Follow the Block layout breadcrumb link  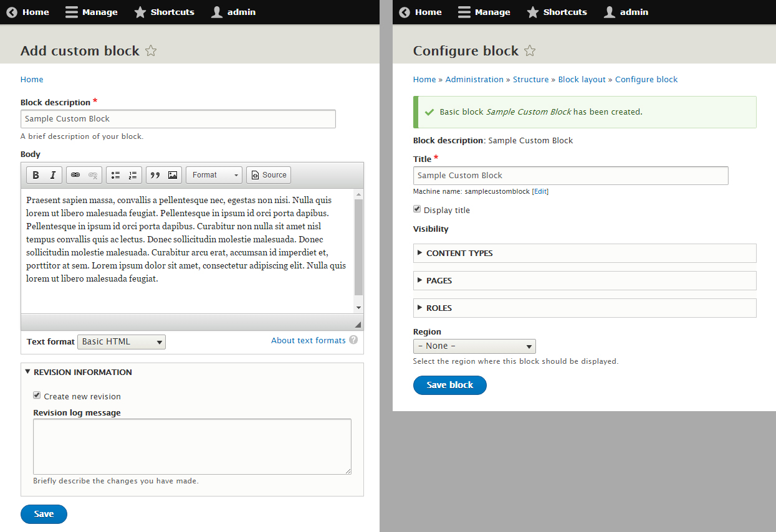pyautogui.click(x=582, y=79)
